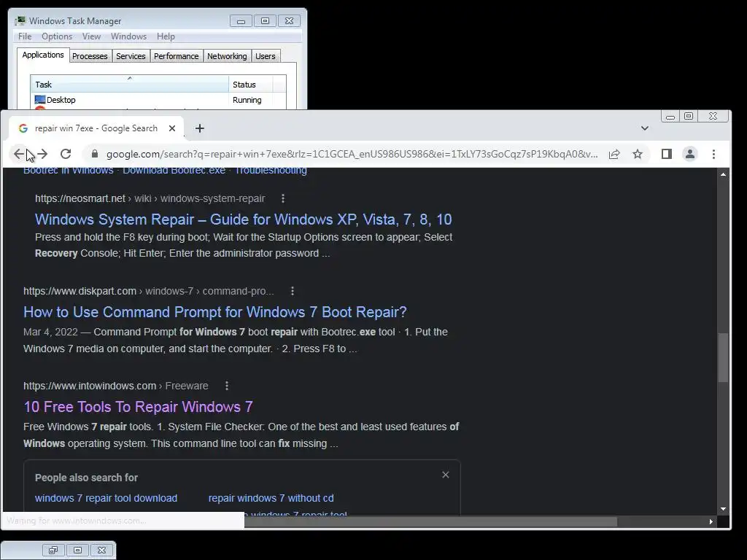This screenshot has width=747, height=560.
Task: Search 'repair windows 7 without cd'
Action: tap(271, 498)
